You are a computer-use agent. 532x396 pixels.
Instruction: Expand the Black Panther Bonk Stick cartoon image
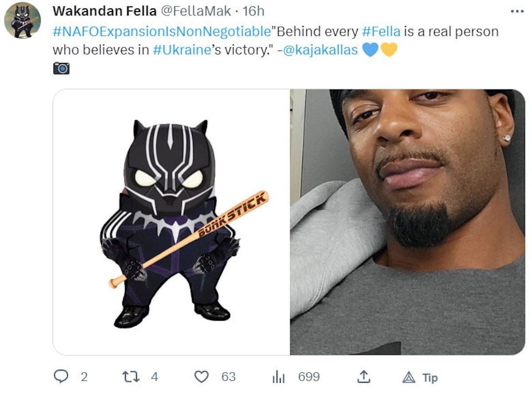[x=172, y=222]
